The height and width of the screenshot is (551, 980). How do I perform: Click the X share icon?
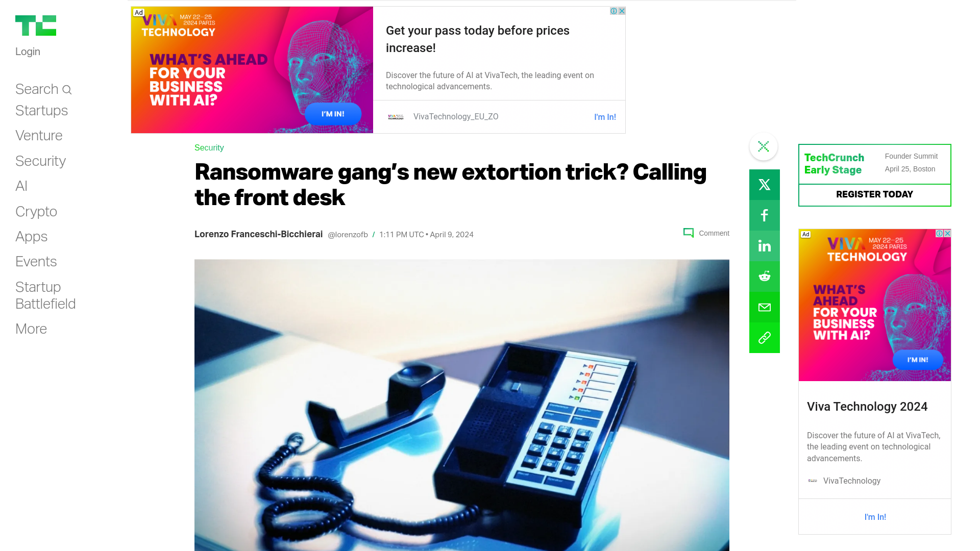click(765, 184)
